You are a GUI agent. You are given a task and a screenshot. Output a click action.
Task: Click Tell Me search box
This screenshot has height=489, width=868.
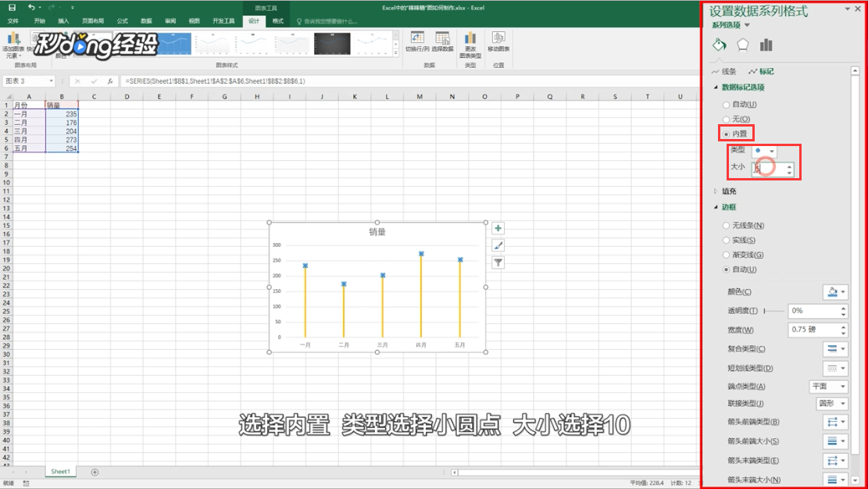click(x=330, y=22)
